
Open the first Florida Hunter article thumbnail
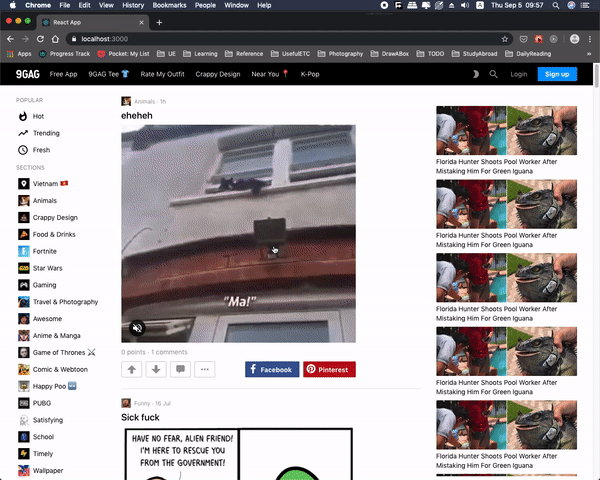coord(506,131)
